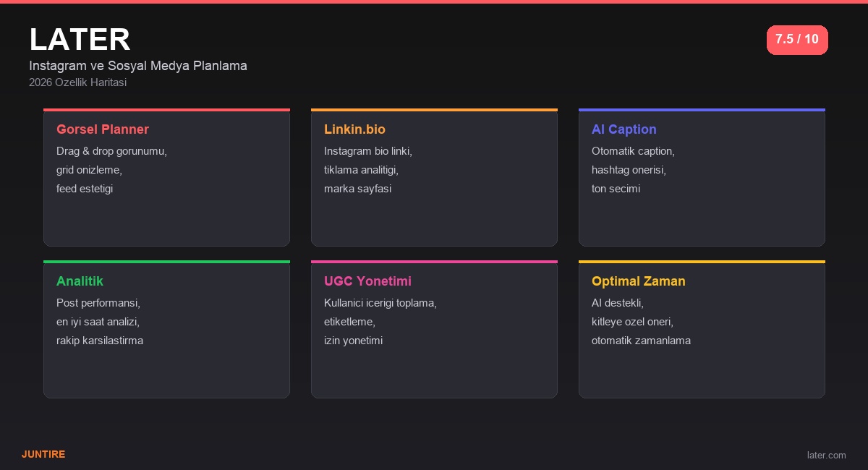
Task: Select the 'hashtag onerisi,' line
Action: tap(629, 170)
